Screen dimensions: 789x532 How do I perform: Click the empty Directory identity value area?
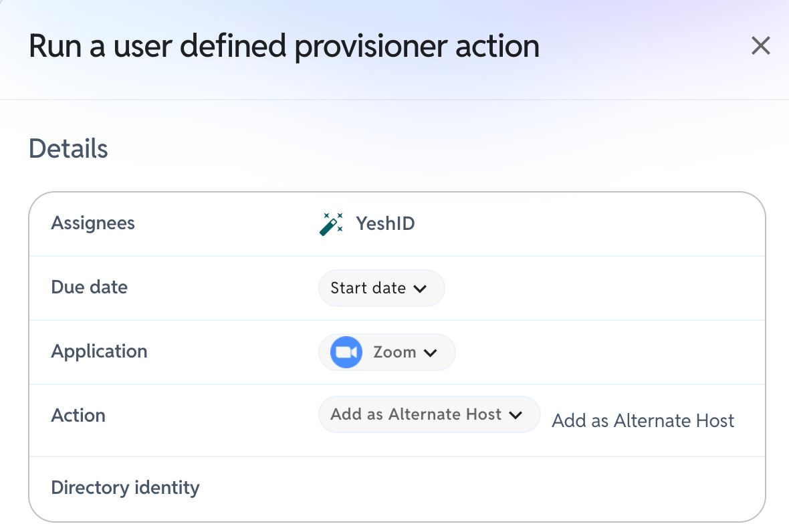541,489
